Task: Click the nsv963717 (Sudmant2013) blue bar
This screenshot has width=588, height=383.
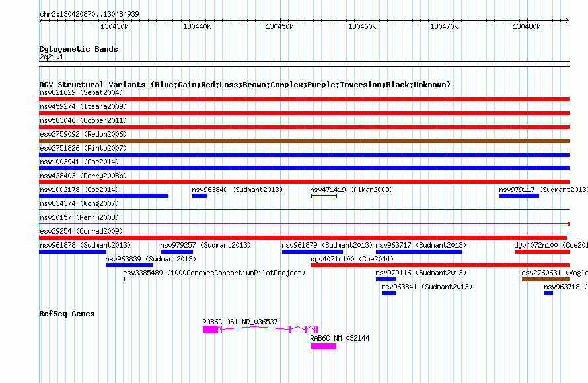Action: (x=419, y=252)
